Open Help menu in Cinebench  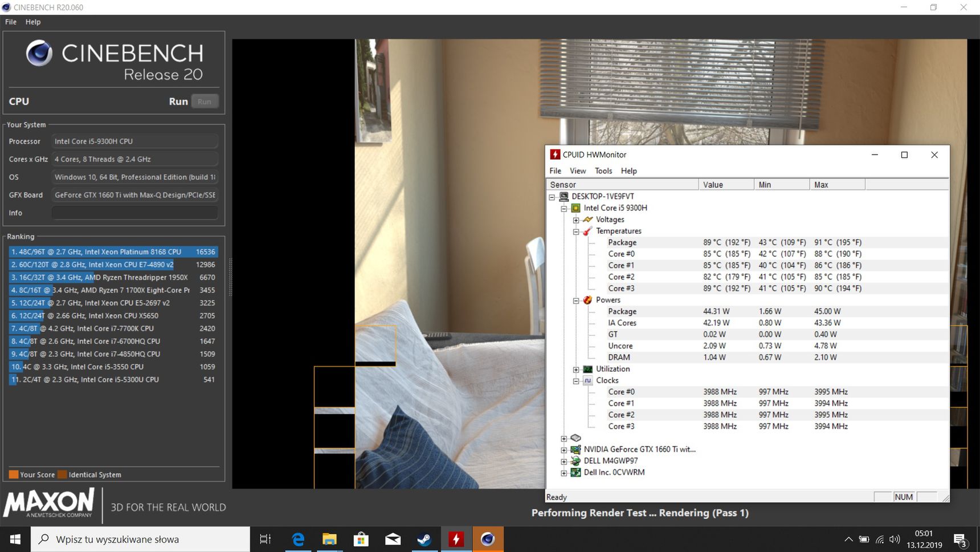[33, 22]
